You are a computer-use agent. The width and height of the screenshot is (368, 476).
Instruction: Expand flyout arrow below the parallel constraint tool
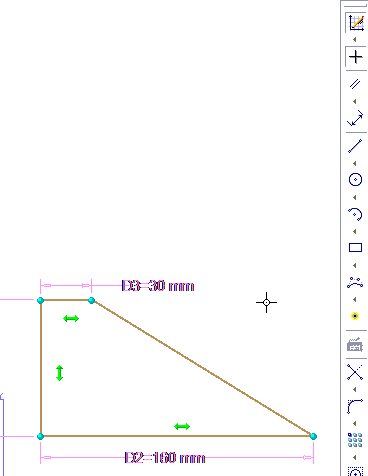point(355,101)
